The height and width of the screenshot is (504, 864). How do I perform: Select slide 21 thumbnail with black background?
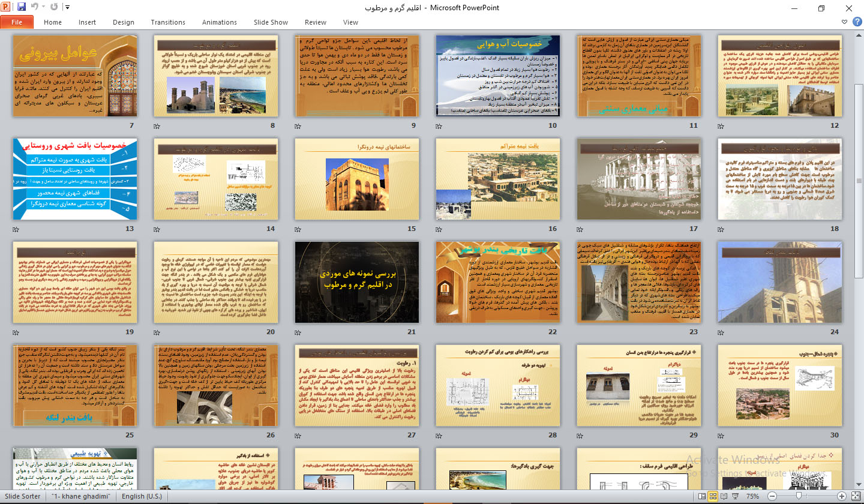pyautogui.click(x=356, y=282)
